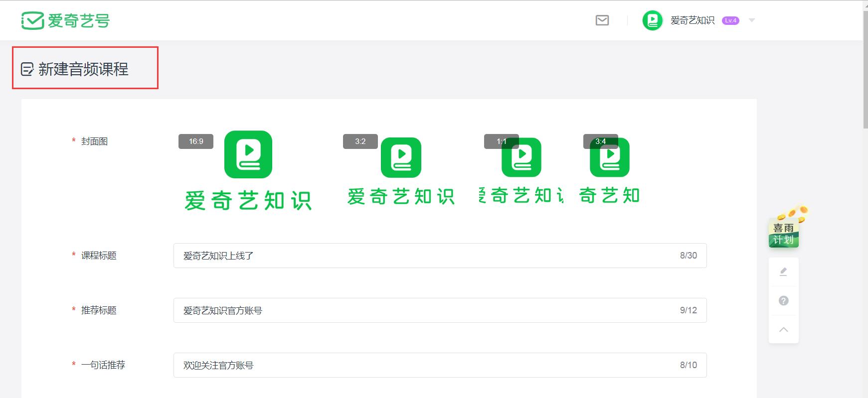Click the 8/10 character counter

689,365
